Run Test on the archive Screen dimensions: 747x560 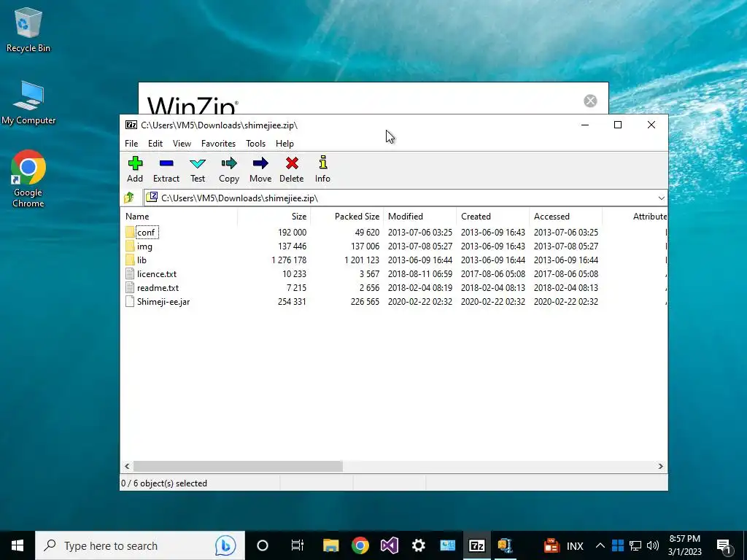(x=197, y=163)
